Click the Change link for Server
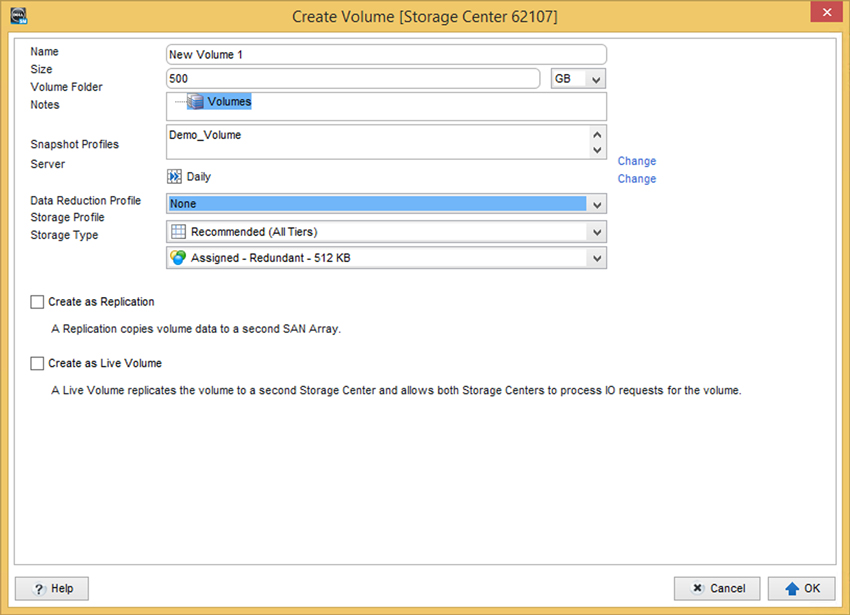 coord(637,179)
